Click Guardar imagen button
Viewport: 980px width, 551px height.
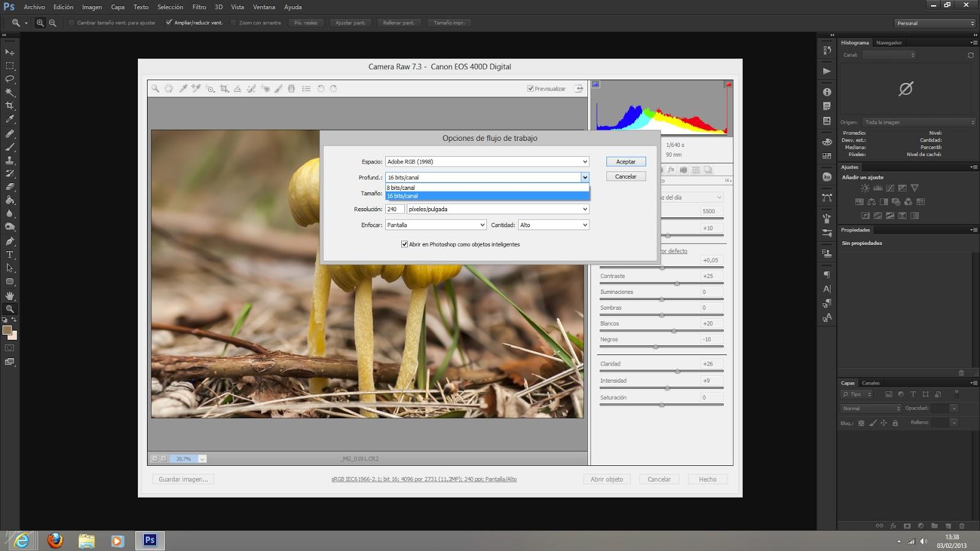click(x=183, y=479)
